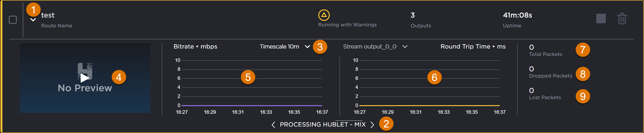Click the Total Packets value

click(531, 47)
